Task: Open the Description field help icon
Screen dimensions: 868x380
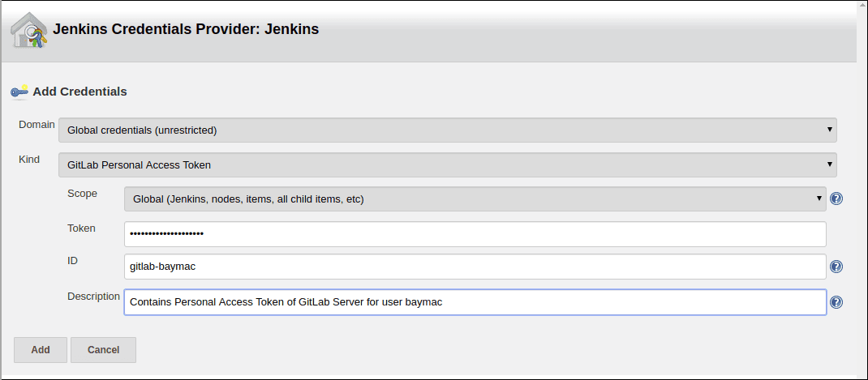Action: tap(836, 302)
